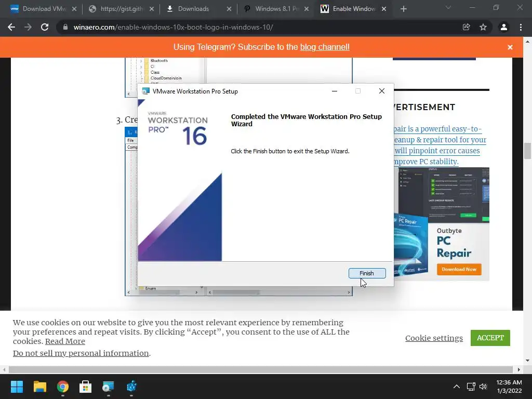Open File Explorer from taskbar

coord(39,387)
